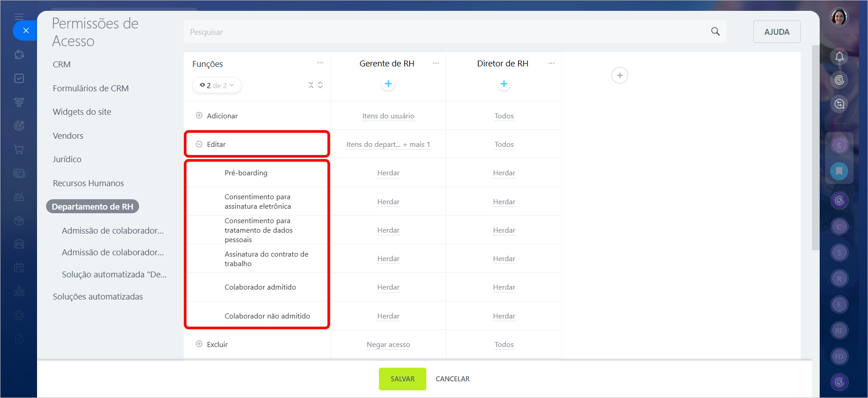Screen dimensions: 868x398
Task: Open the target icon in the right sidebar
Action: [839, 80]
